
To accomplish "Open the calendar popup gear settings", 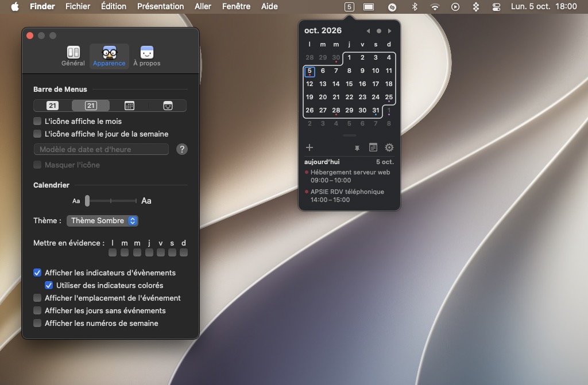I will [x=389, y=147].
